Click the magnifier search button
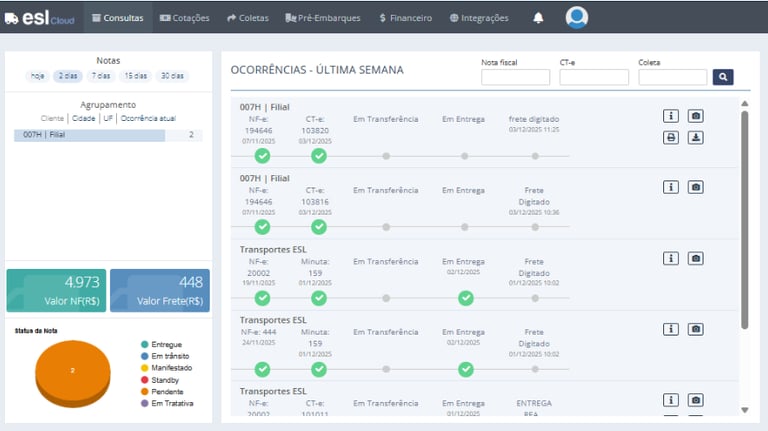Image resolution: width=768 pixels, height=431 pixels. [723, 77]
